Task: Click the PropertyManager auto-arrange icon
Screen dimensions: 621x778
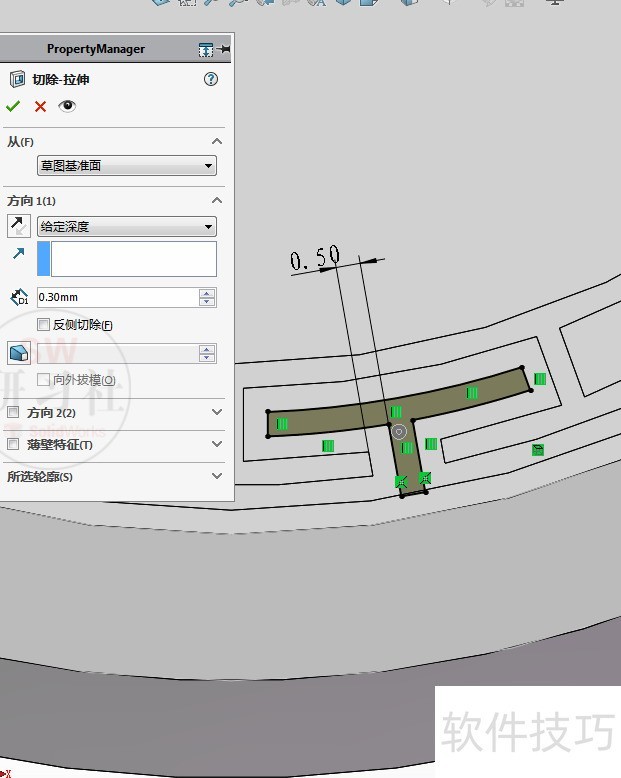Action: pos(205,49)
